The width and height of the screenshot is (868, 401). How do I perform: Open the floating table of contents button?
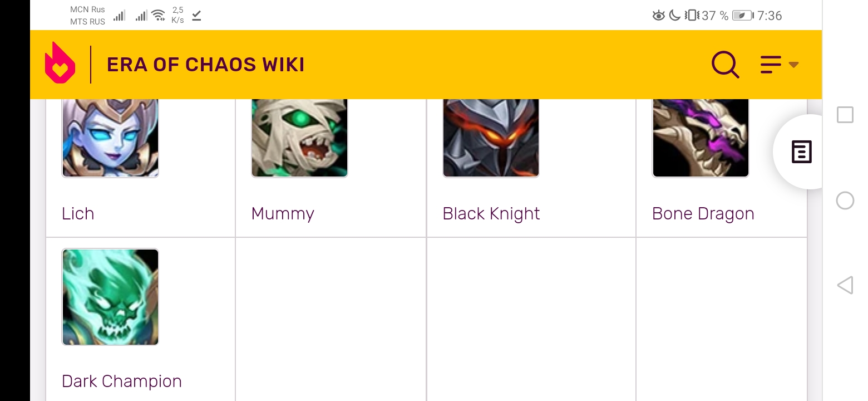(801, 152)
